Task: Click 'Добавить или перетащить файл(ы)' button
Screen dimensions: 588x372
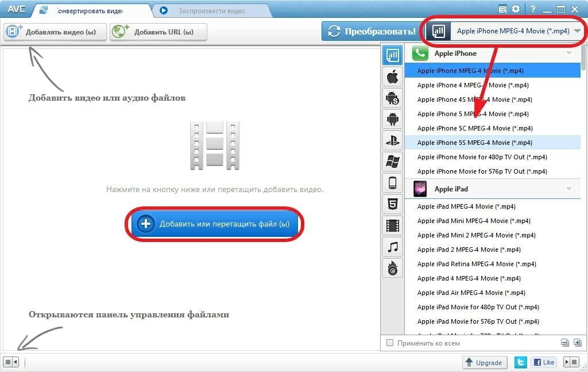Action: point(215,224)
